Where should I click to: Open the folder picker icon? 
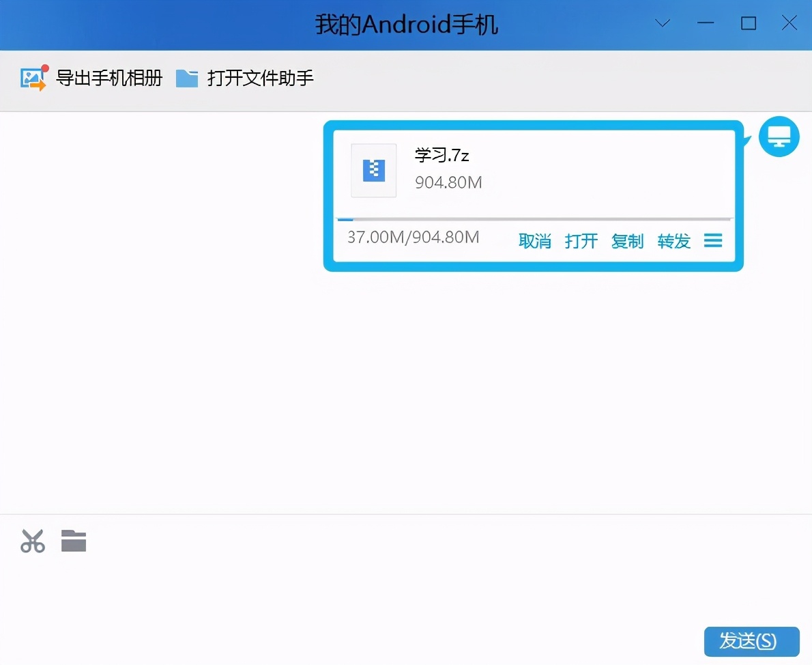tap(74, 540)
